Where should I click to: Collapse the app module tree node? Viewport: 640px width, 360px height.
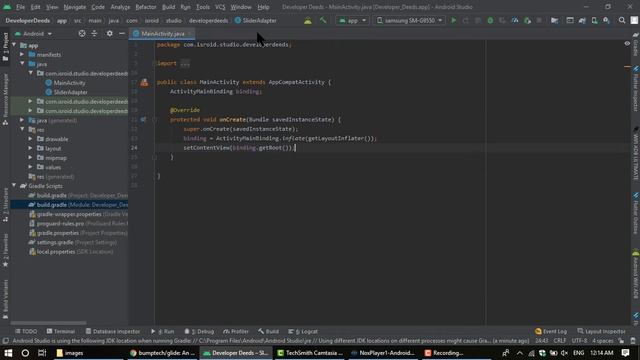click(14, 45)
